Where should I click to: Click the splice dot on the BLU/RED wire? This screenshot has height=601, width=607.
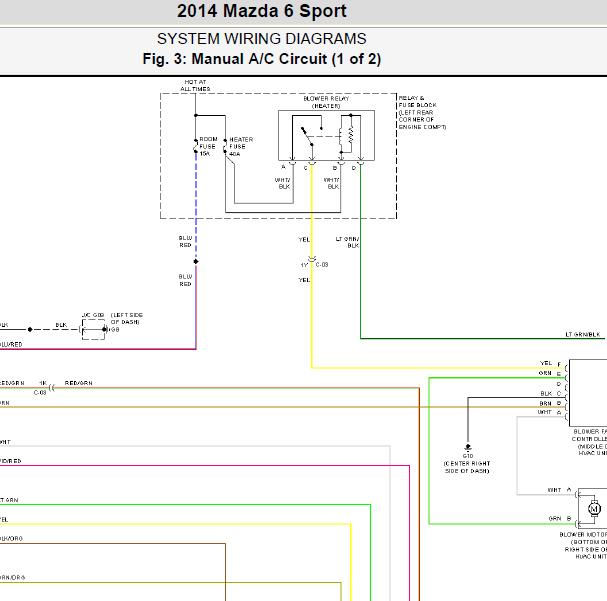196,262
